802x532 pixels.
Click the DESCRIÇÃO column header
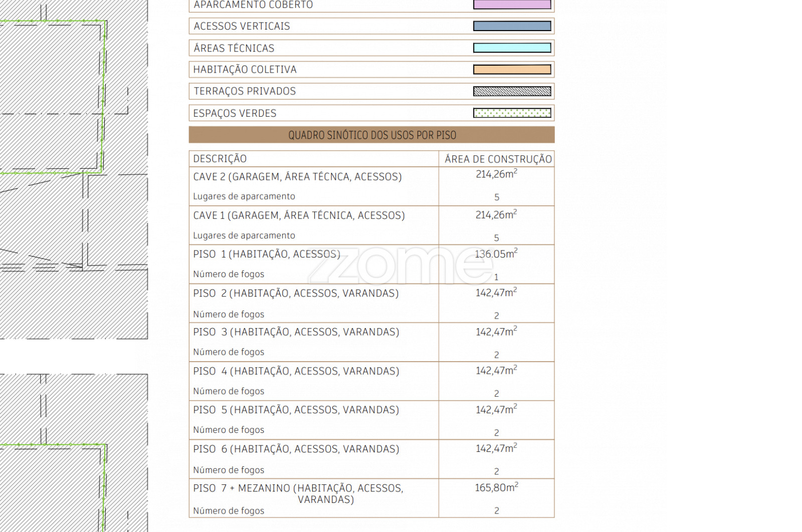pyautogui.click(x=220, y=159)
